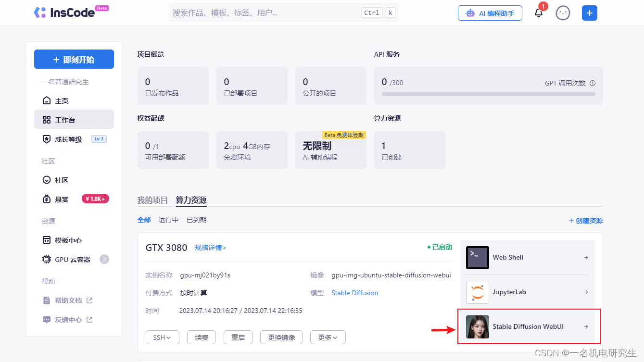Open 社区 in sidebar
Viewport: 644px width, 362px height.
pyautogui.click(x=74, y=180)
